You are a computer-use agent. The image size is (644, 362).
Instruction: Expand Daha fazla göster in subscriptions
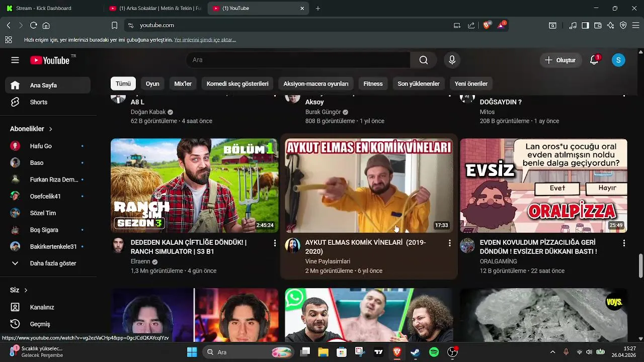pyautogui.click(x=48, y=263)
